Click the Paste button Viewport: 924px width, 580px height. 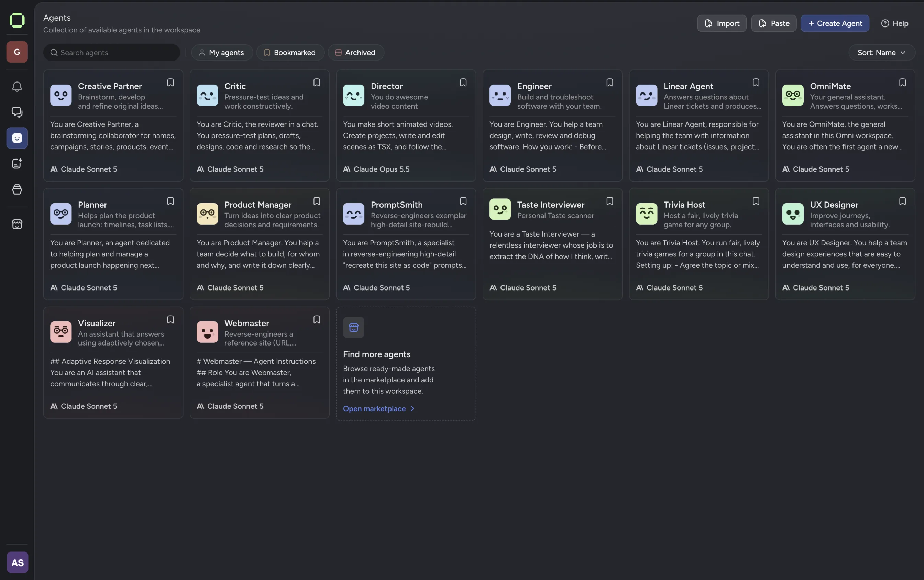tap(774, 23)
